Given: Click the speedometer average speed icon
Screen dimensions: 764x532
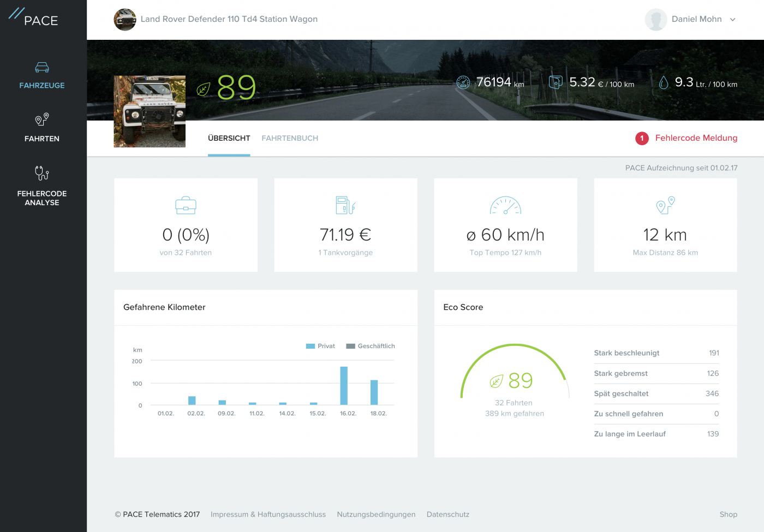Looking at the screenshot, I should click(x=505, y=206).
